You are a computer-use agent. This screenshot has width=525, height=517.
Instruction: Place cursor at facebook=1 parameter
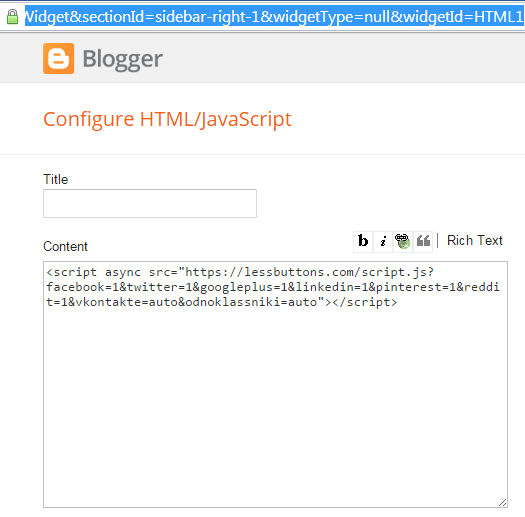(x=83, y=287)
